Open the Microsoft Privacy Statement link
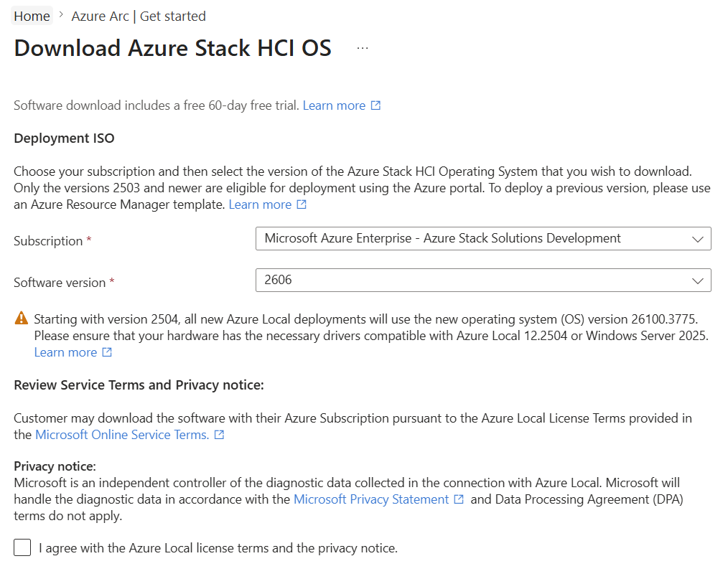 (371, 499)
